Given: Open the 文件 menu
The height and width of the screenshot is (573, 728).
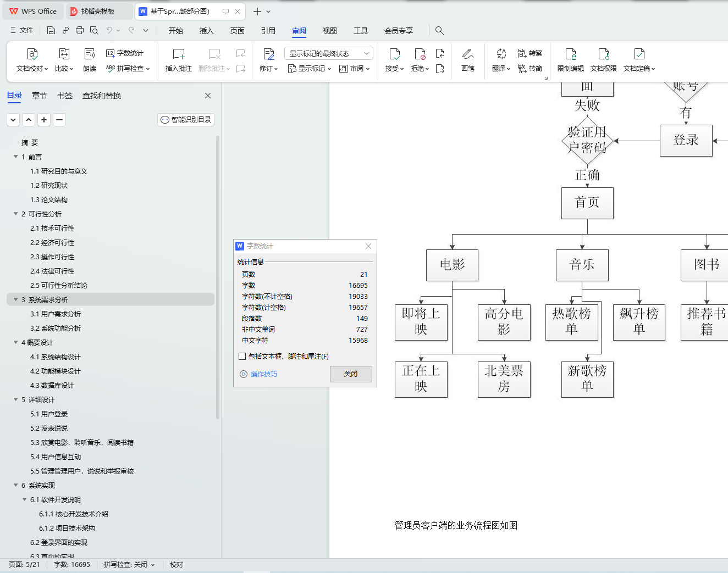Looking at the screenshot, I should pyautogui.click(x=22, y=30).
